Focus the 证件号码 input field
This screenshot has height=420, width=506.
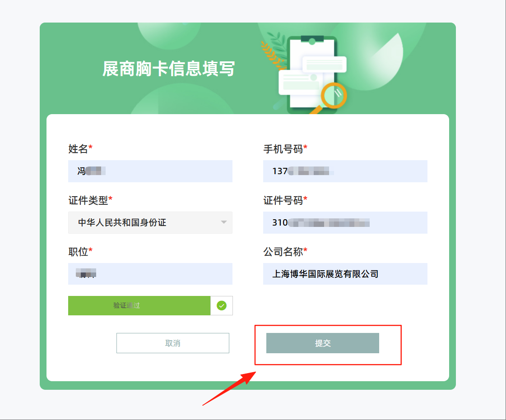tap(345, 222)
